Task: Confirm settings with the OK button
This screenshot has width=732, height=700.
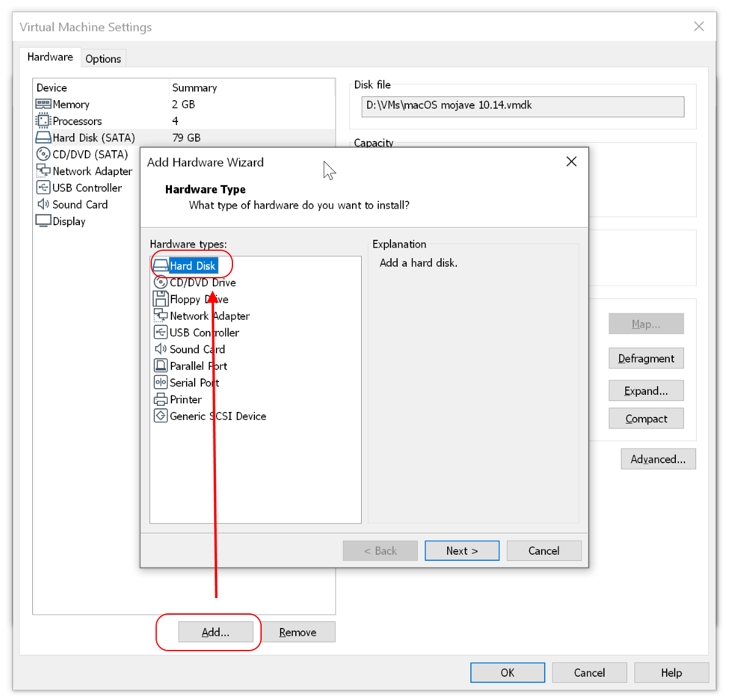Action: [x=508, y=673]
